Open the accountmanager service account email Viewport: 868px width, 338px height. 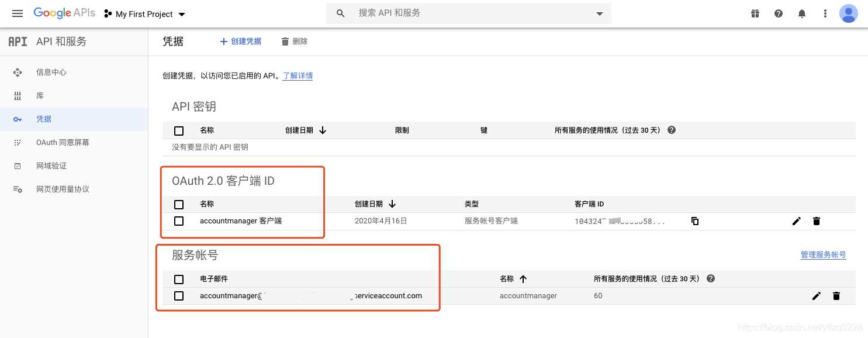(311, 296)
